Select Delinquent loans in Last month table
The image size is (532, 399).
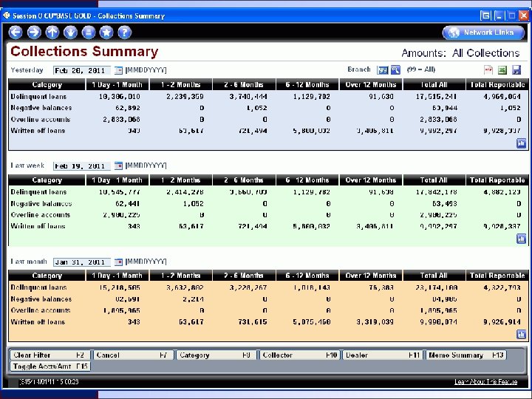(x=38, y=287)
